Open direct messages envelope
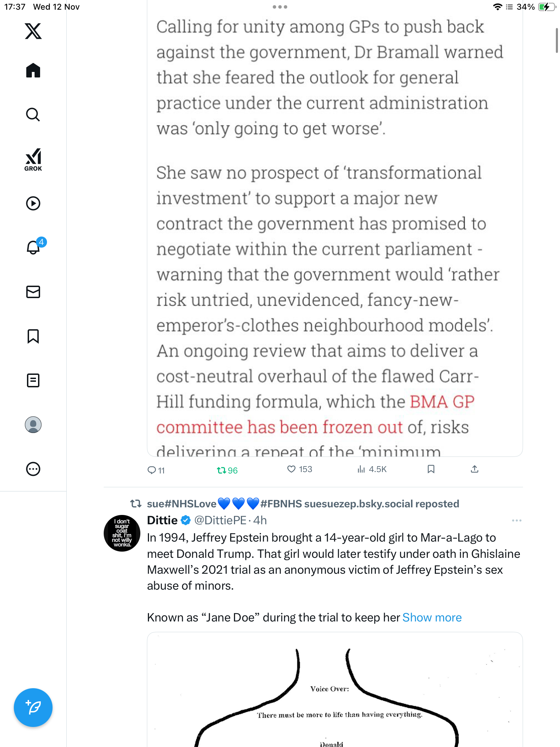The image size is (560, 747). pos(33,292)
